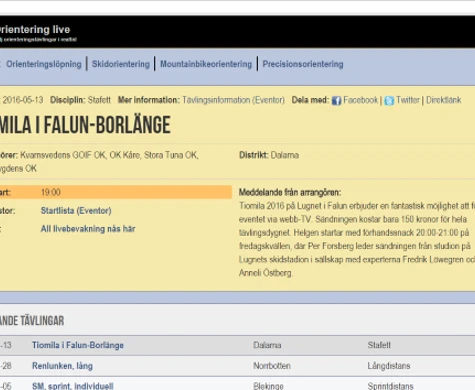Viewport: 475px width, 390px height.
Task: Open the Direktlänk link
Action: tap(443, 100)
